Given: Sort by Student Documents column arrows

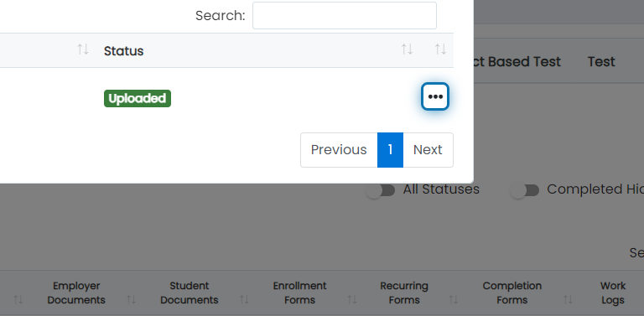Looking at the screenshot, I should point(244,300).
